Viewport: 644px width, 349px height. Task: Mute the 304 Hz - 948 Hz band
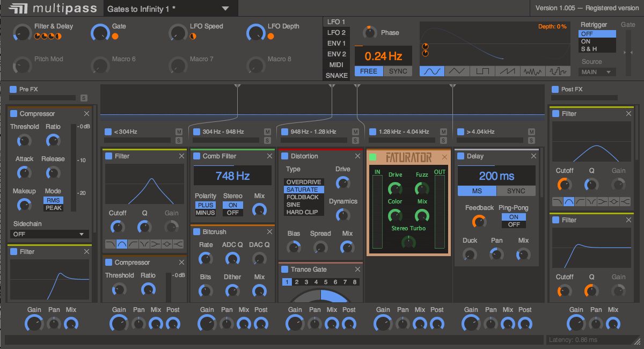[x=267, y=132]
